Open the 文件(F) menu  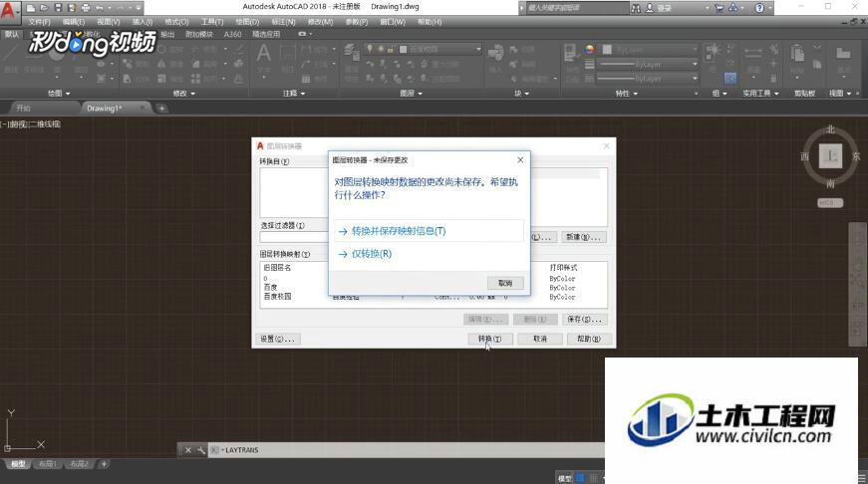point(39,22)
